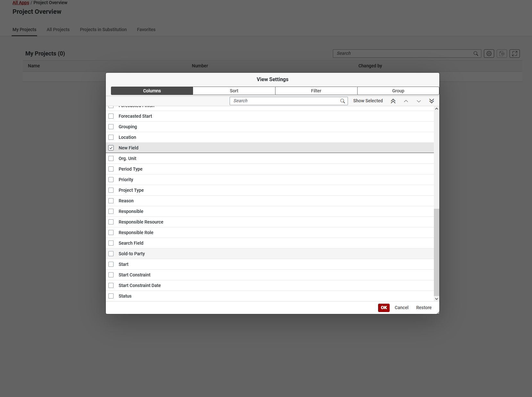Click the fullscreen expand icon
532x397 pixels.
pyautogui.click(x=515, y=54)
